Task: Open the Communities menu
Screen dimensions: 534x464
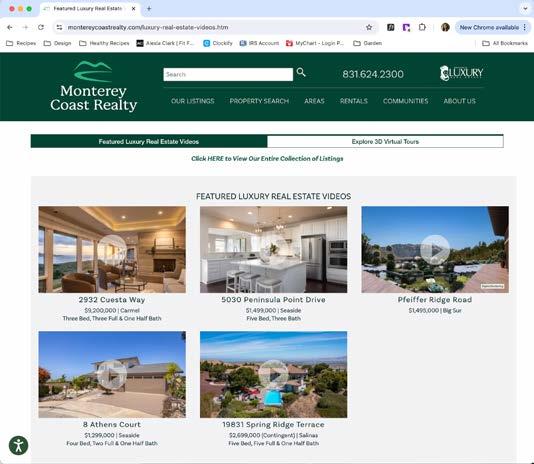Action: point(405,101)
